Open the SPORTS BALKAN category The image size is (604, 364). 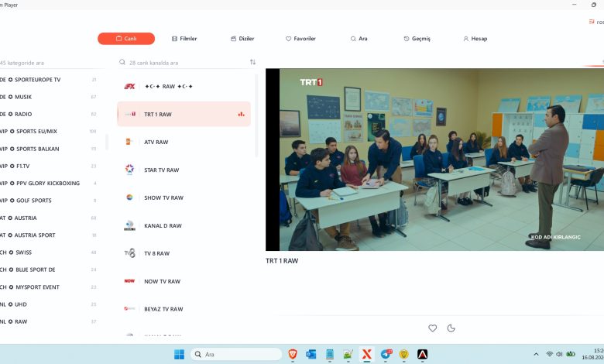[x=50, y=149]
